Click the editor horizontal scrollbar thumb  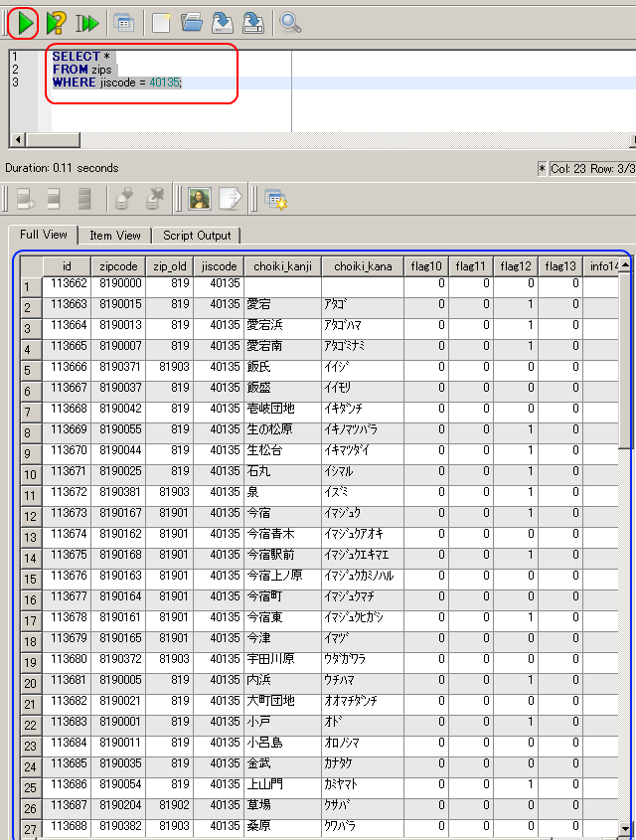(52, 140)
